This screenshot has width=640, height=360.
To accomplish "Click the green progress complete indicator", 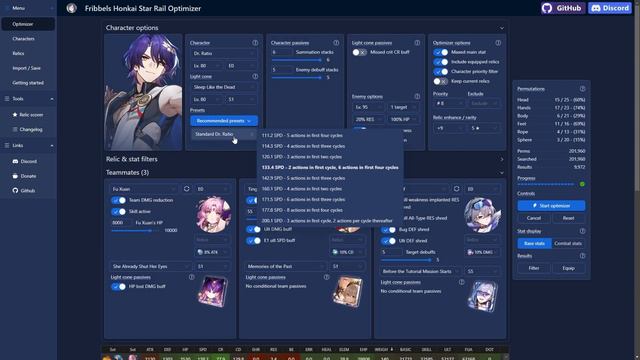I will (582, 184).
